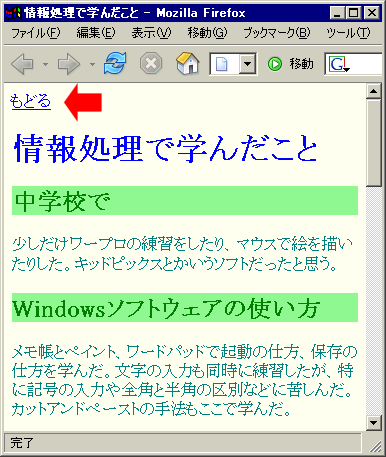386x457 pixels.
Task: Click the Back navigation arrow icon
Action: click(x=23, y=64)
